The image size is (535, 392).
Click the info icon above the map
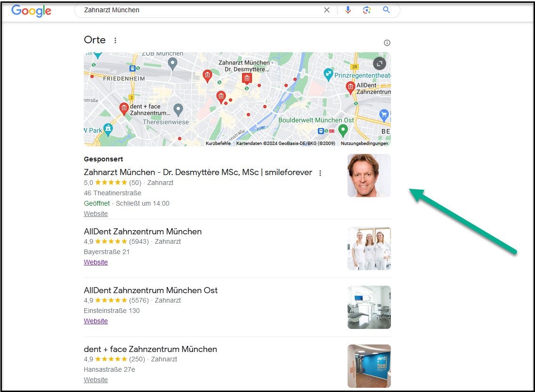(x=387, y=43)
